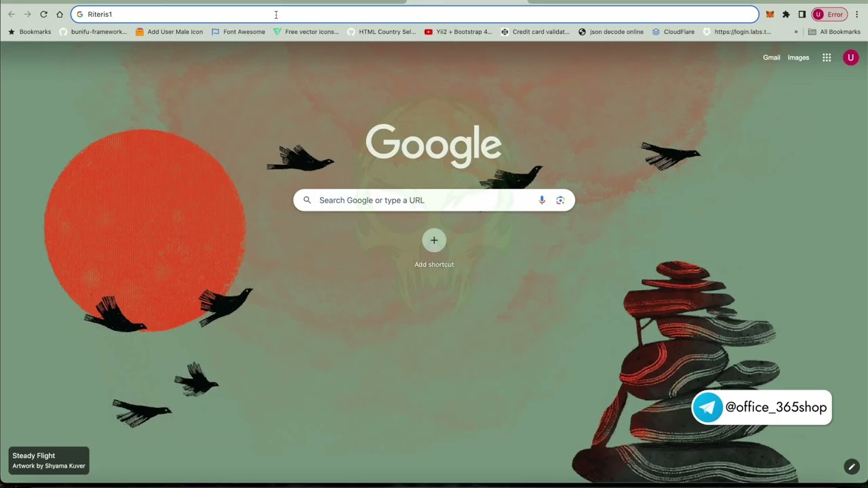The image size is (868, 488).
Task: Open the Extensions puzzle icon
Action: [786, 14]
